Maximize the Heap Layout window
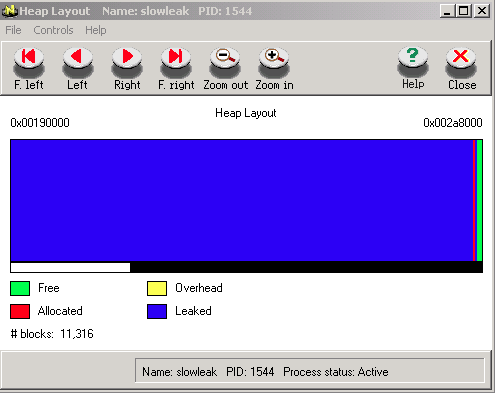This screenshot has width=495, height=393. click(464, 11)
